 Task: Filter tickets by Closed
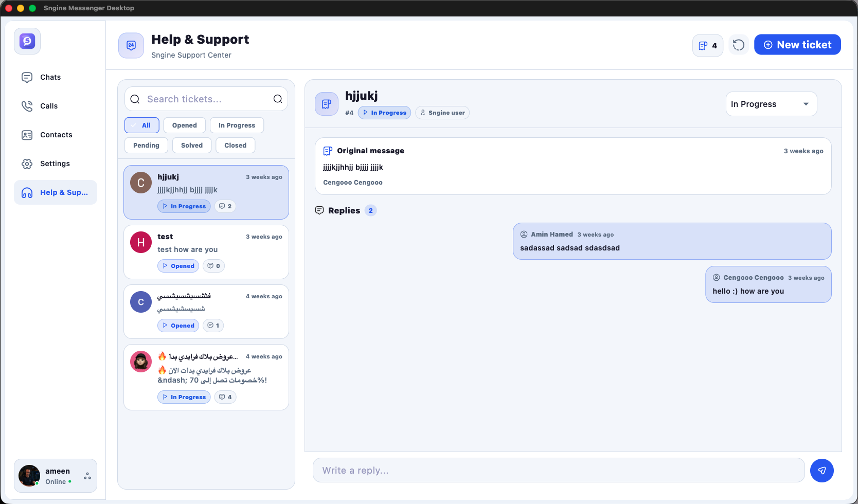click(236, 146)
